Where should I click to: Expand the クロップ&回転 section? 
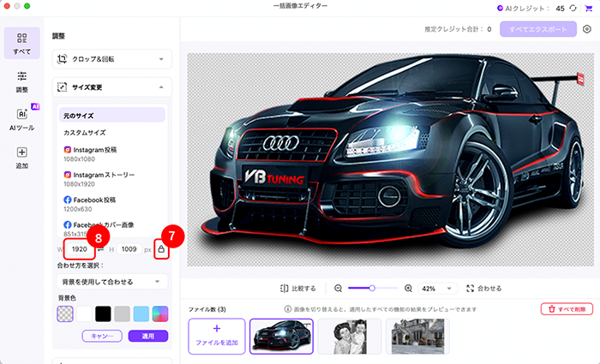pyautogui.click(x=112, y=59)
